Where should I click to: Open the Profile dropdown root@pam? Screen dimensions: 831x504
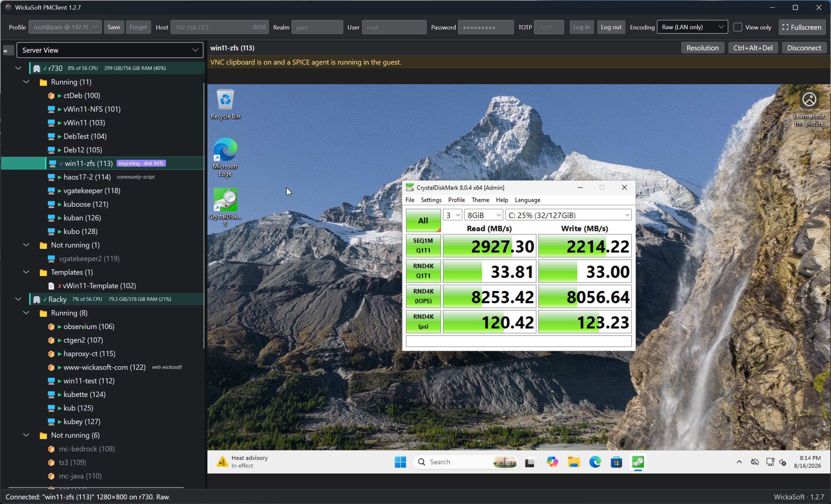click(x=65, y=27)
